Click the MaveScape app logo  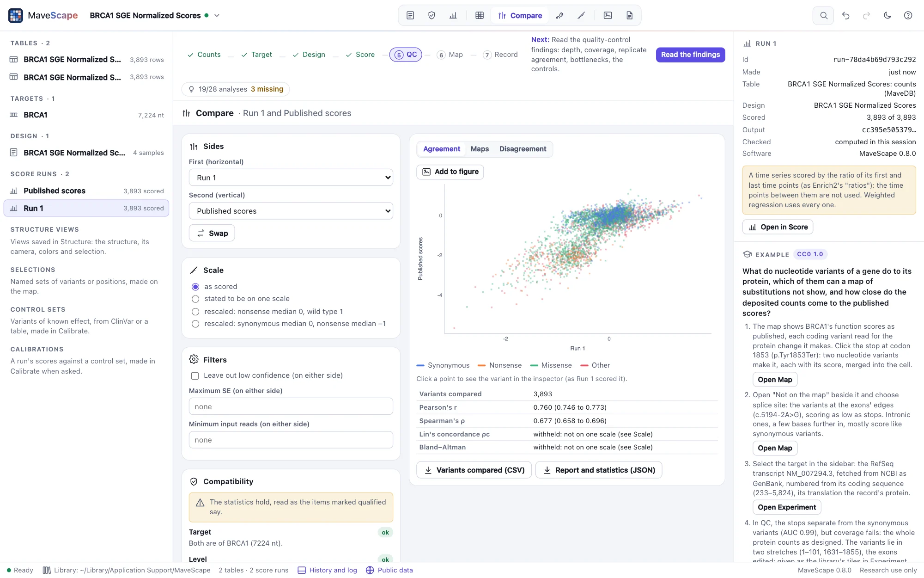coord(16,15)
